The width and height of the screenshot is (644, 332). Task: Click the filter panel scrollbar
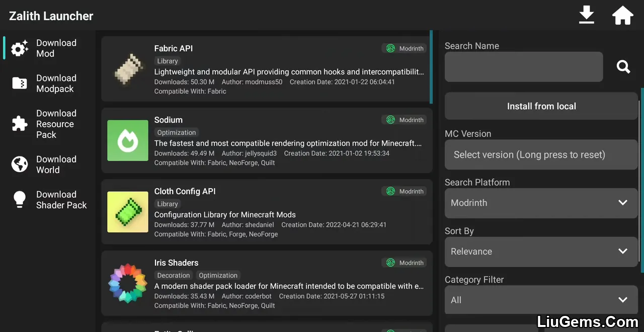pos(642,180)
